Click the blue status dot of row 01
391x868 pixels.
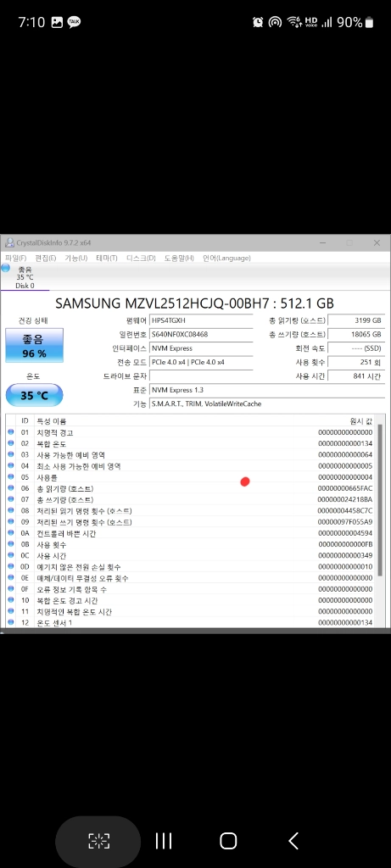coord(11,432)
